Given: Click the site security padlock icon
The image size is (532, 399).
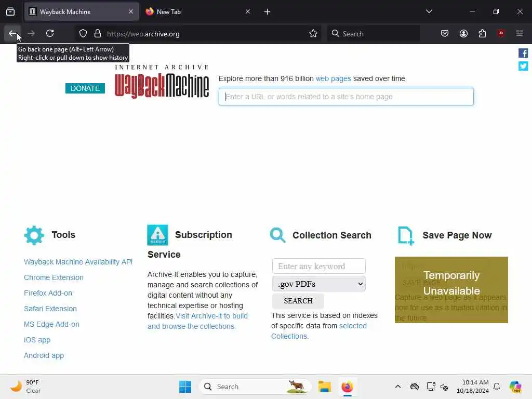Looking at the screenshot, I should pyautogui.click(x=98, y=34).
